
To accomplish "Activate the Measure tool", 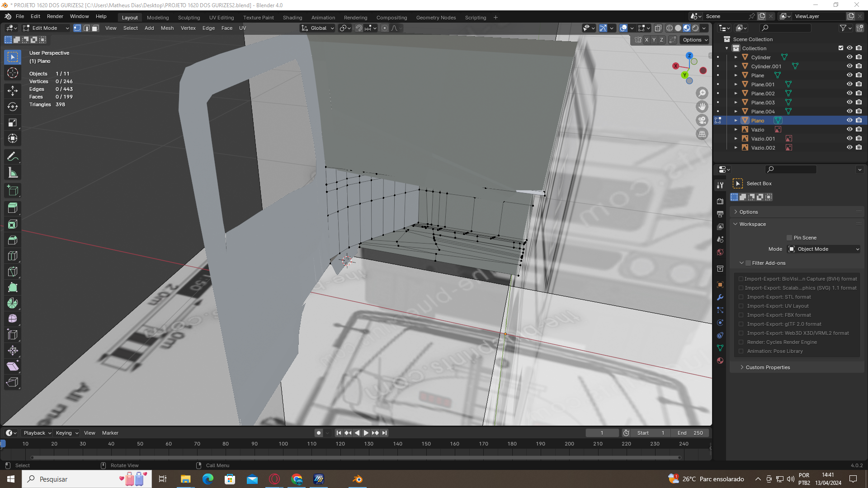I will [13, 173].
